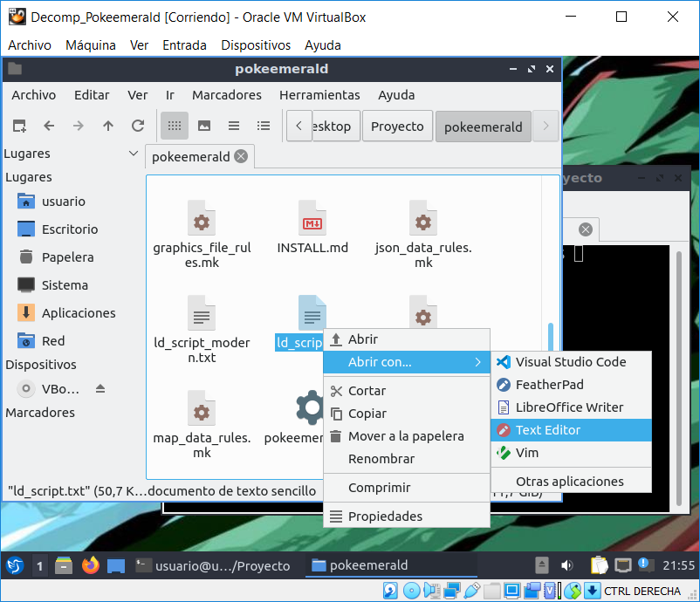Launch Firefox from the taskbar
Image resolution: width=700 pixels, height=602 pixels.
(90, 565)
